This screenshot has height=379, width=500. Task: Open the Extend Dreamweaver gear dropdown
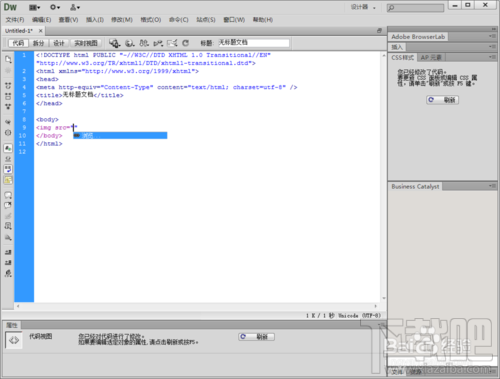pyautogui.click(x=55, y=7)
